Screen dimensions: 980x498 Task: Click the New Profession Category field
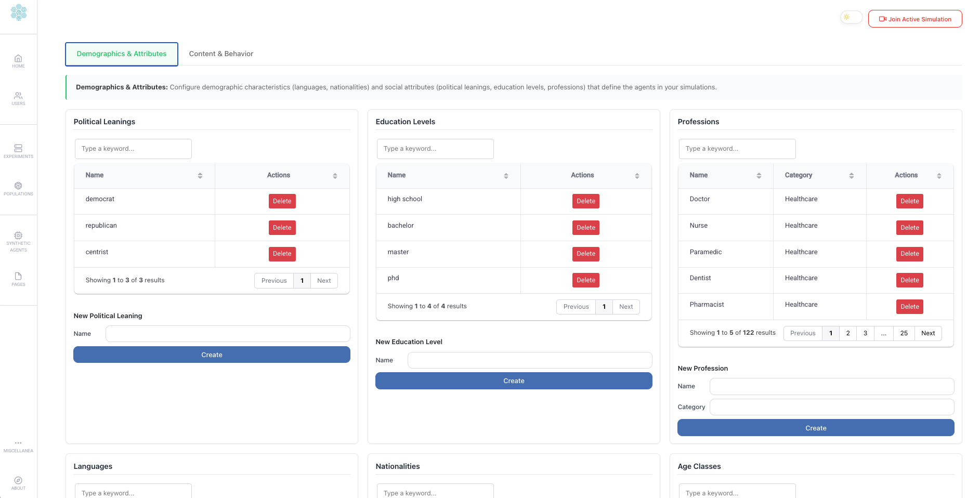pyautogui.click(x=831, y=407)
